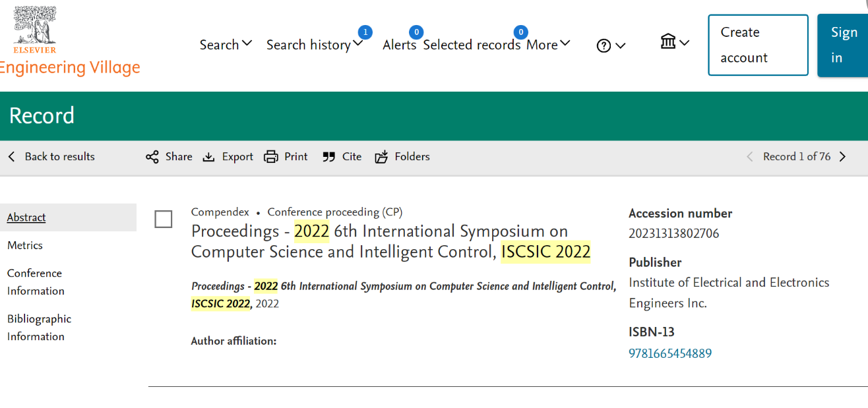Screen dimensions: 868x408
Task: Click the Folders label
Action: 412,156
